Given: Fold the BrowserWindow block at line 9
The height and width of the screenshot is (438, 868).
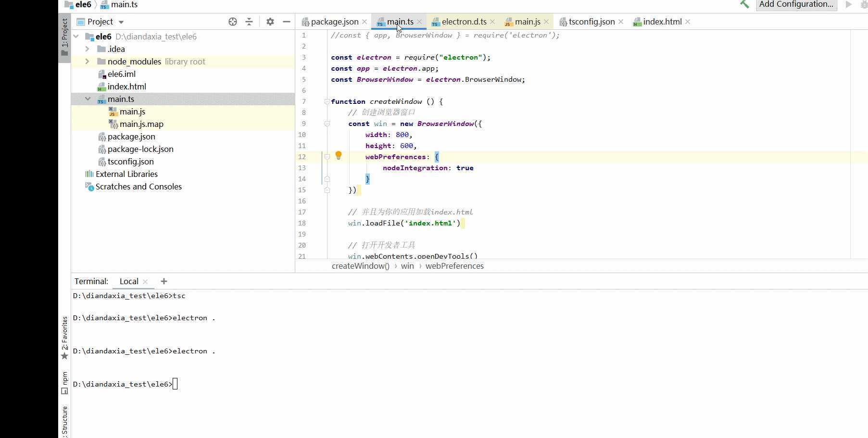Looking at the screenshot, I should click(x=327, y=124).
